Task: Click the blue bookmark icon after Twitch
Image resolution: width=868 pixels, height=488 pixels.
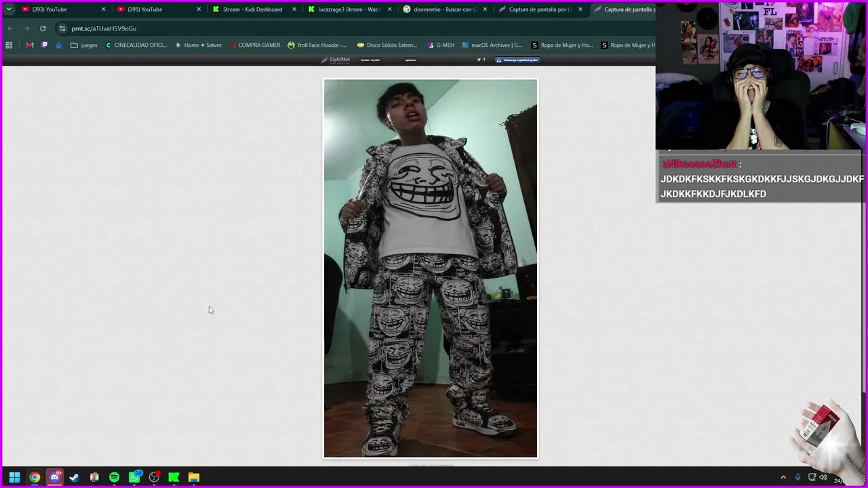Action: coord(59,45)
